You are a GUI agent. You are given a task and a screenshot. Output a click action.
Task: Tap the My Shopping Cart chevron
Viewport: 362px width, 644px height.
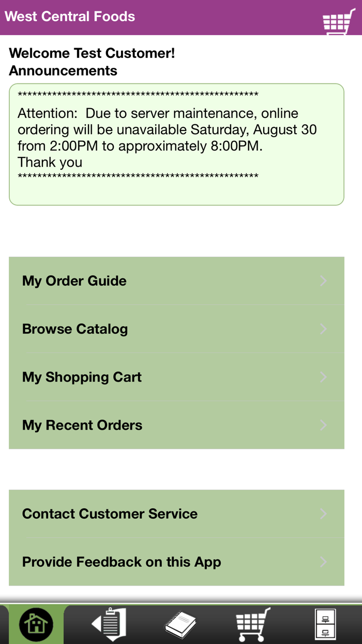coord(324,377)
